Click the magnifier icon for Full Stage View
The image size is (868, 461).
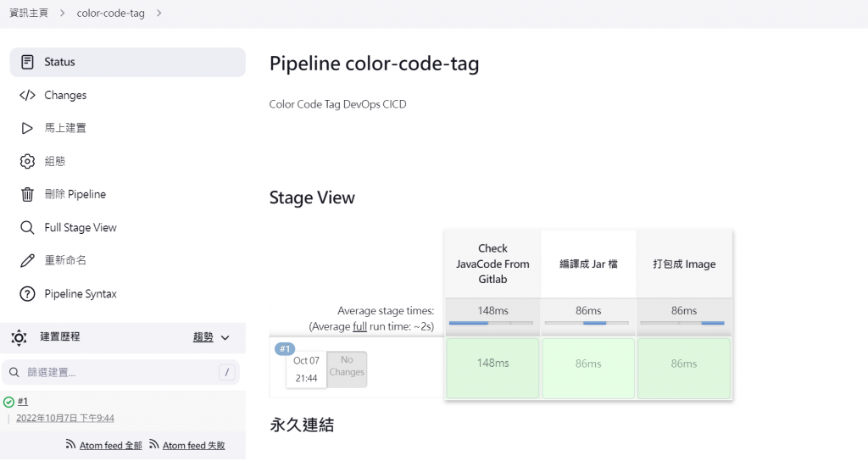(x=27, y=227)
